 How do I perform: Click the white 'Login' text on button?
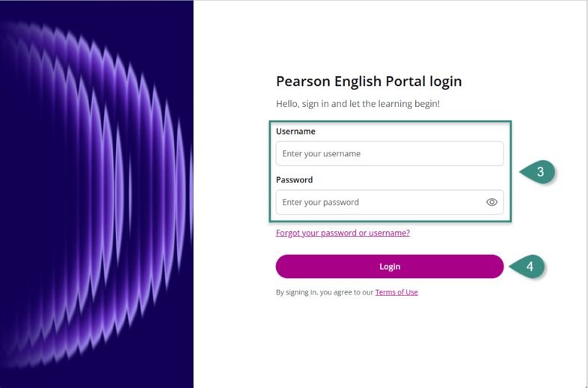390,266
